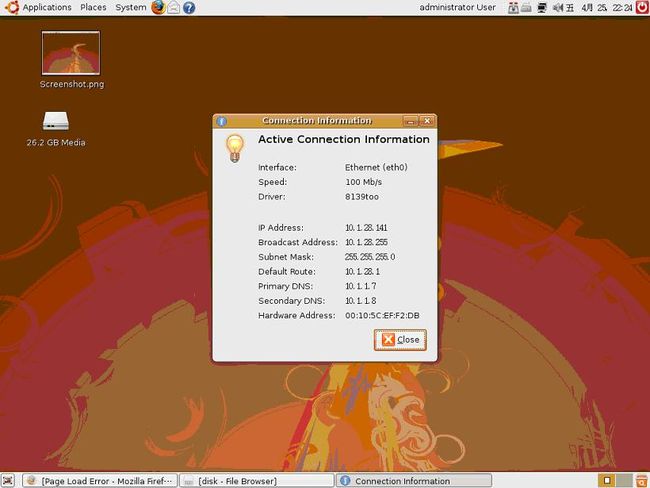
Task: Open the System menu
Action: [131, 7]
